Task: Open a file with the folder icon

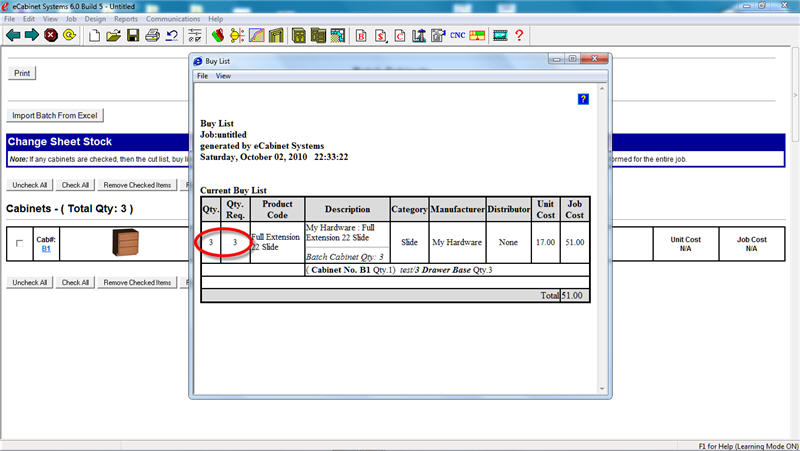Action: (x=113, y=35)
